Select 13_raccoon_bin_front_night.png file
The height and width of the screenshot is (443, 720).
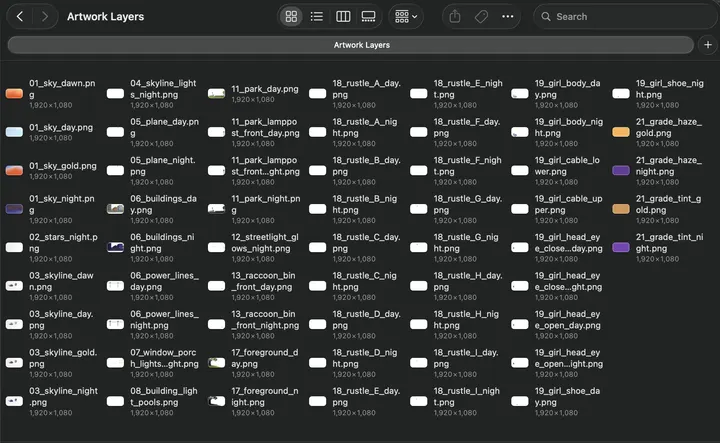click(x=254, y=324)
